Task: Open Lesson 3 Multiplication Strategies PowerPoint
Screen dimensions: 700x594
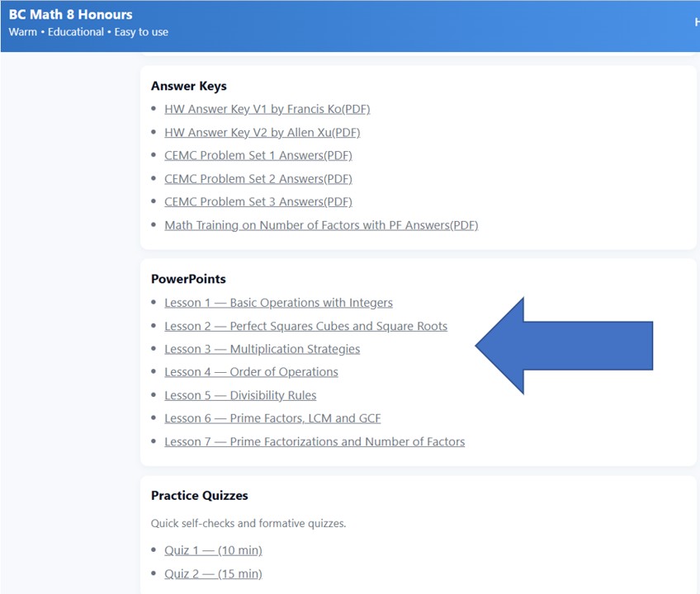Action: pyautogui.click(x=262, y=349)
